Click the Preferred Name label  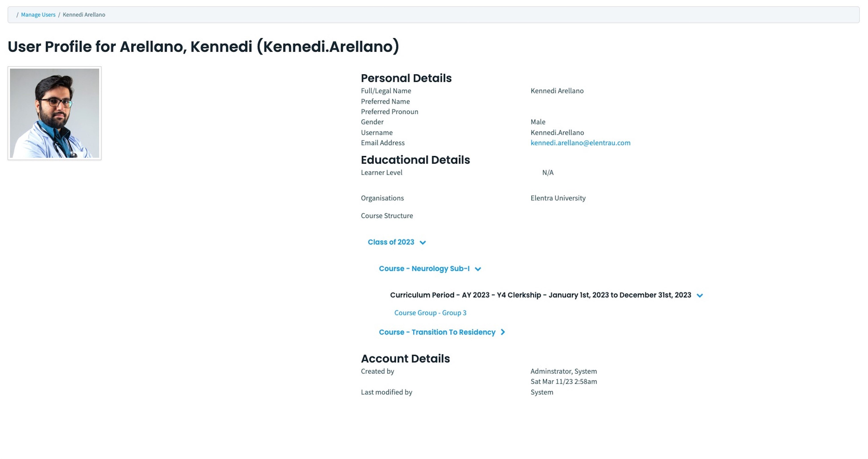pyautogui.click(x=385, y=101)
